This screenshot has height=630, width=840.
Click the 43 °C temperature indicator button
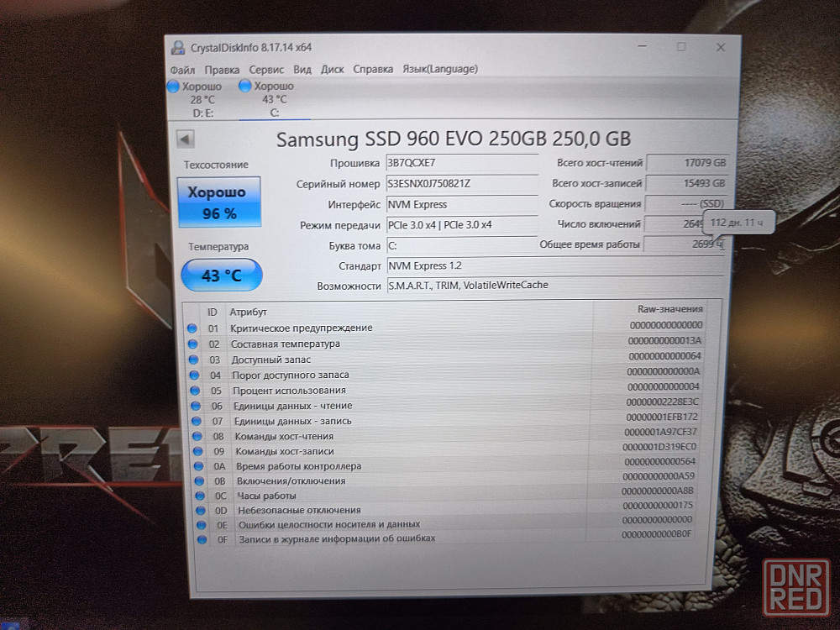[222, 275]
